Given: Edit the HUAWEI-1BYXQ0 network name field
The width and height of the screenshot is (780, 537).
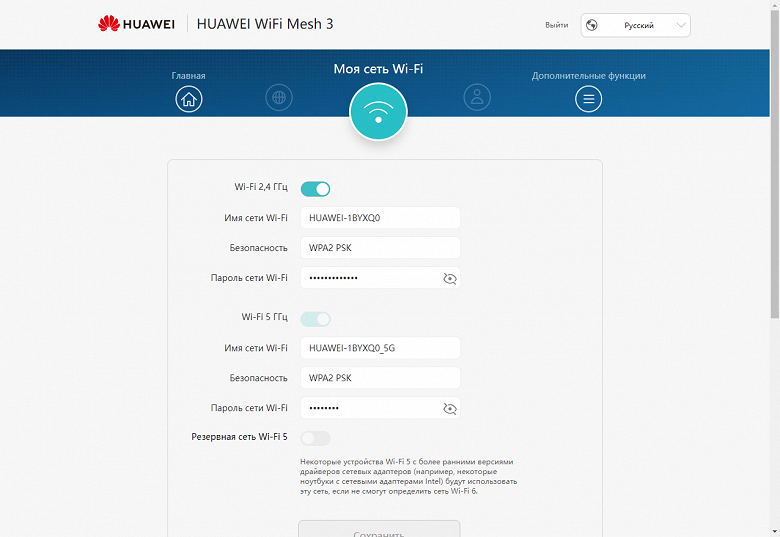Looking at the screenshot, I should pyautogui.click(x=381, y=218).
